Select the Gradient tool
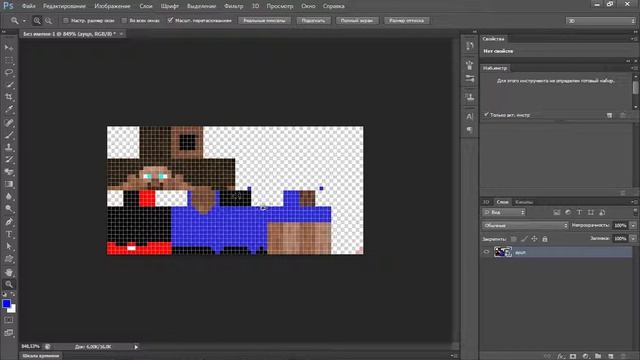 pyautogui.click(x=9, y=184)
